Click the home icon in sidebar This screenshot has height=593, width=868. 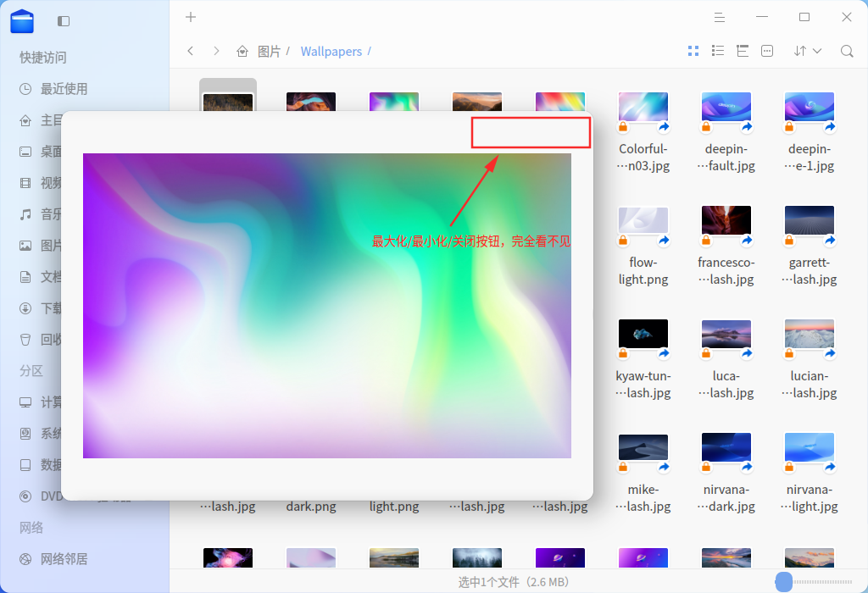click(x=25, y=120)
